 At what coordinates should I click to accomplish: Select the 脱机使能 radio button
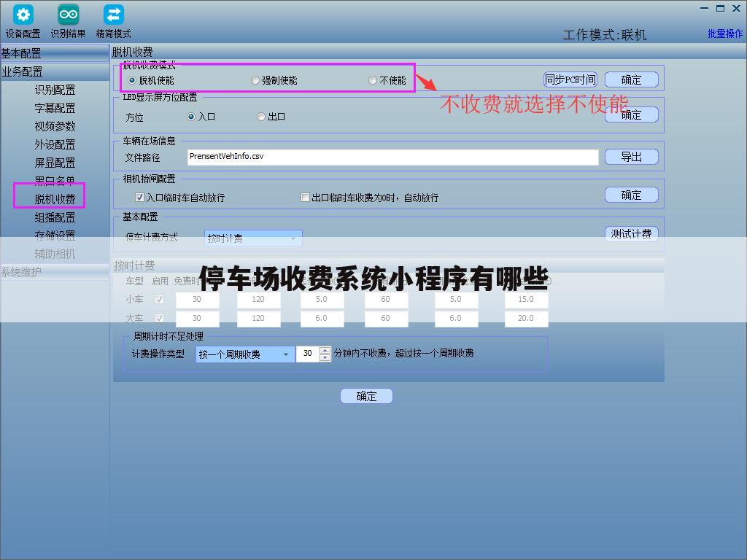(x=132, y=80)
